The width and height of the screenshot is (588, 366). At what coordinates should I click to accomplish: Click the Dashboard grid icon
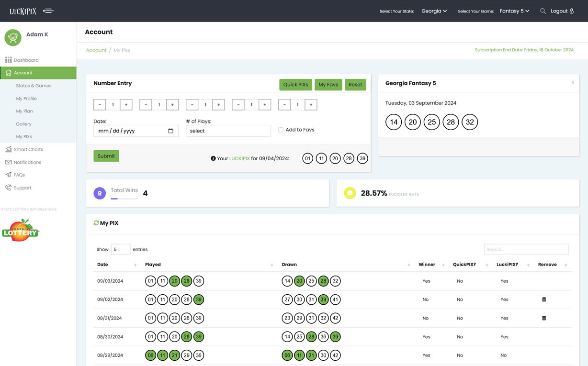pyautogui.click(x=8, y=60)
